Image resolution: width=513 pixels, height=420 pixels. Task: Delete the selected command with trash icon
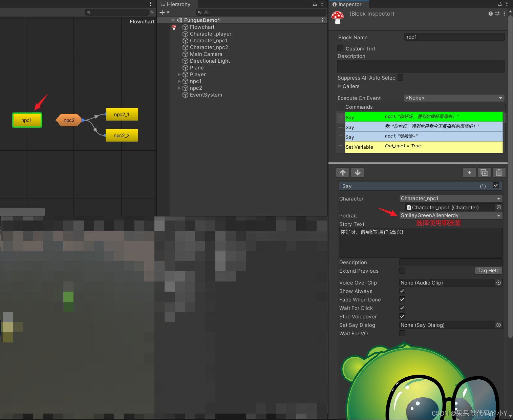(x=499, y=172)
